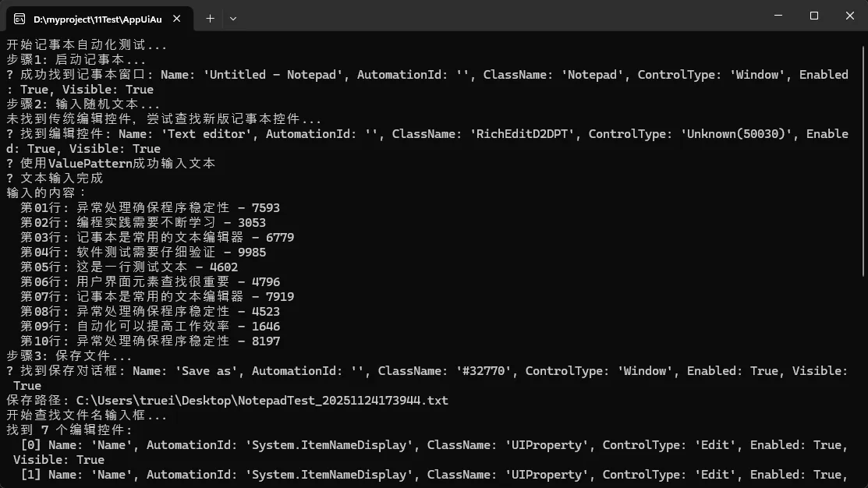Viewport: 868px width, 488px height.
Task: Maximize the terminal window
Action: [x=813, y=16]
